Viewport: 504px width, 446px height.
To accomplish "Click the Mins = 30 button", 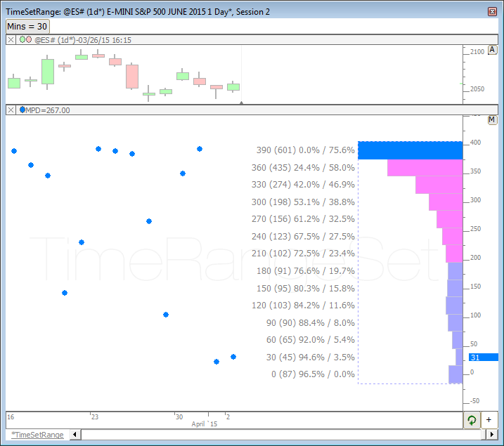I will click(27, 26).
